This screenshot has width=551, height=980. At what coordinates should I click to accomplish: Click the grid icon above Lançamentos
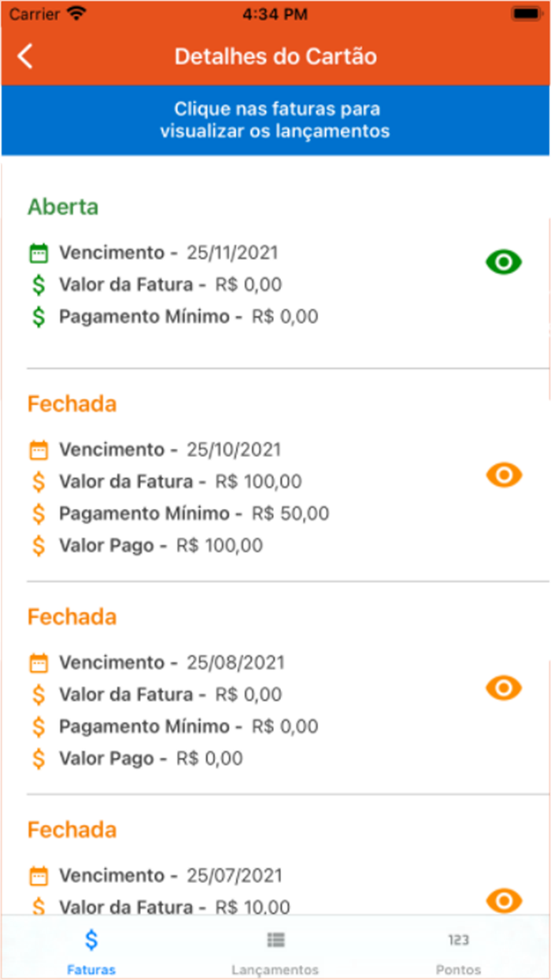pyautogui.click(x=275, y=939)
